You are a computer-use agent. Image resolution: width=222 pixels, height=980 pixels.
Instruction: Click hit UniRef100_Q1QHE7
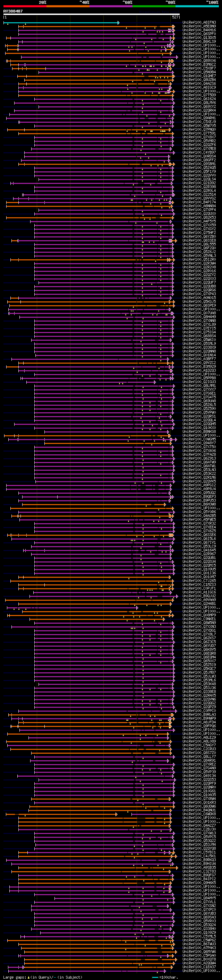(x=199, y=76)
